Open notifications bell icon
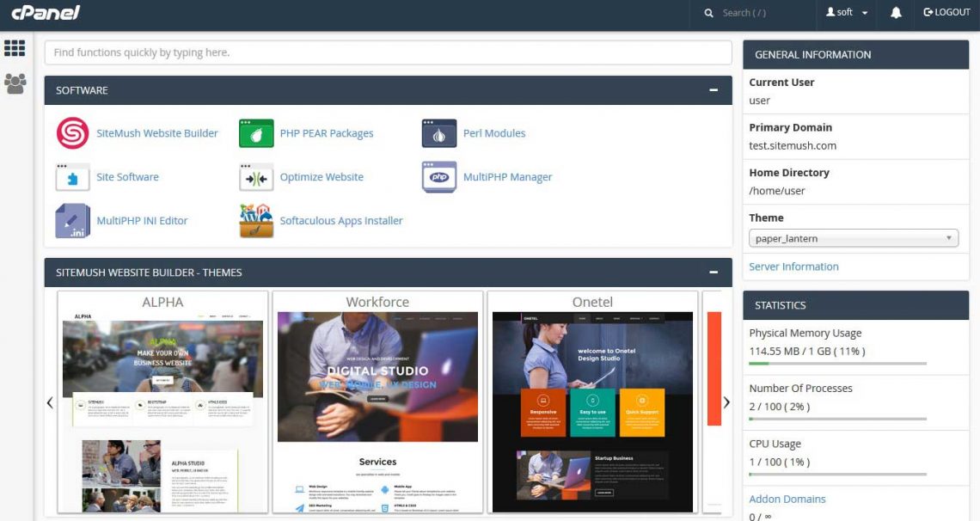 (x=896, y=13)
